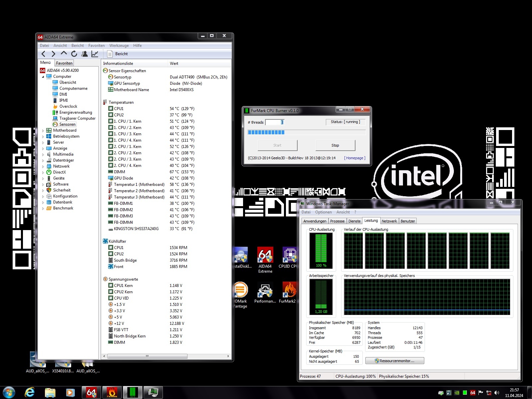Click the AIDA64 forward navigation arrow

(53, 54)
